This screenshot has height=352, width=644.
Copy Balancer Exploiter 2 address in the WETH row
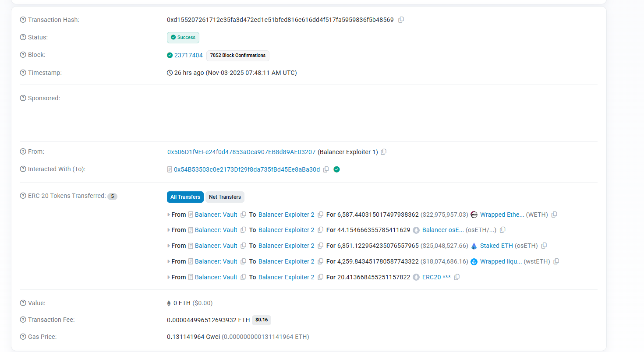[321, 215]
